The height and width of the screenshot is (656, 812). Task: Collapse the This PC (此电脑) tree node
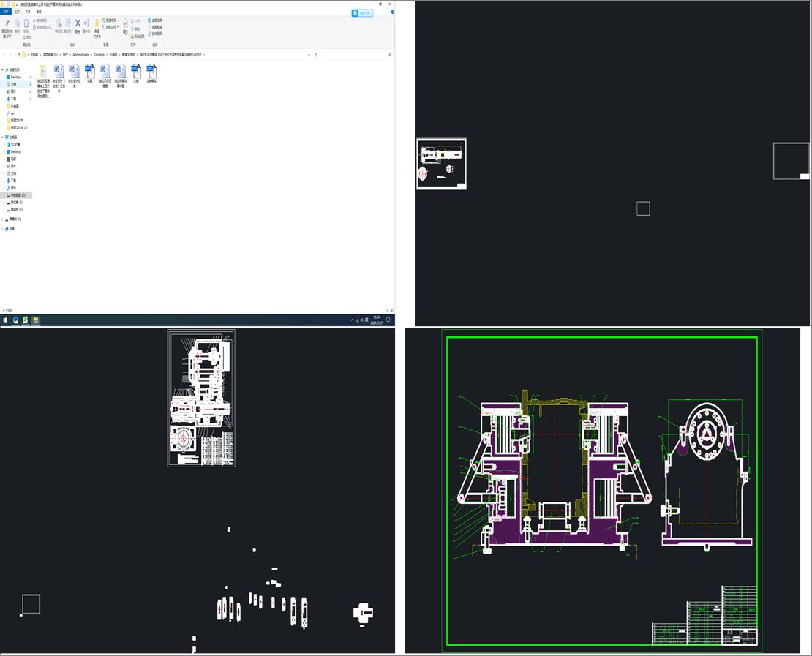(x=3, y=137)
